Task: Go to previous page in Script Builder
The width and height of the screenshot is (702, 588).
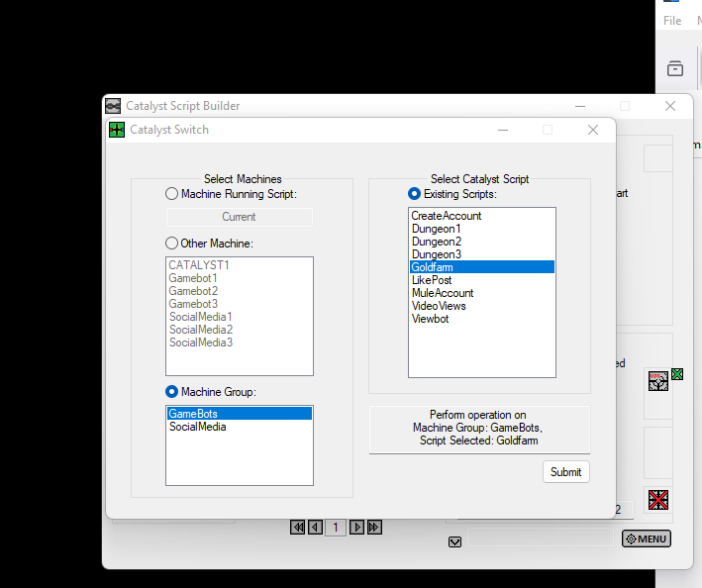Action: pos(315,528)
